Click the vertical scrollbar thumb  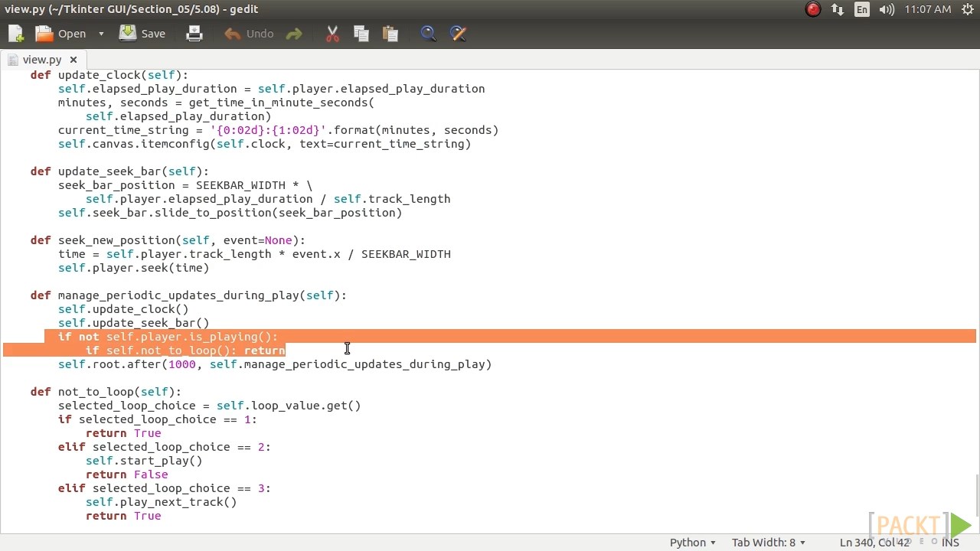pos(976,496)
